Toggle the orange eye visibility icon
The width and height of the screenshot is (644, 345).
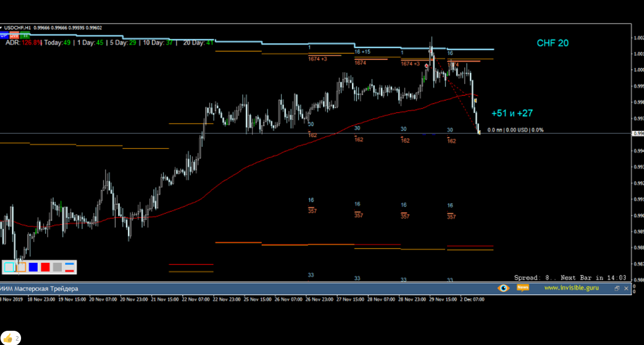tap(503, 288)
